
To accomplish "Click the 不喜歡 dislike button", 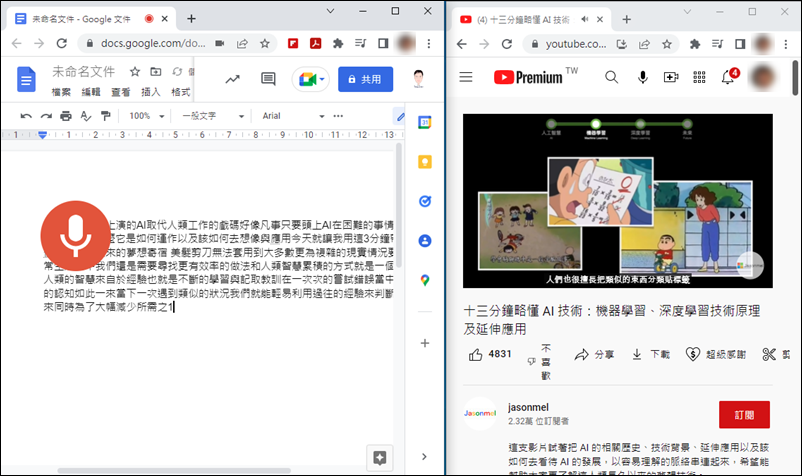I will tap(540, 361).
